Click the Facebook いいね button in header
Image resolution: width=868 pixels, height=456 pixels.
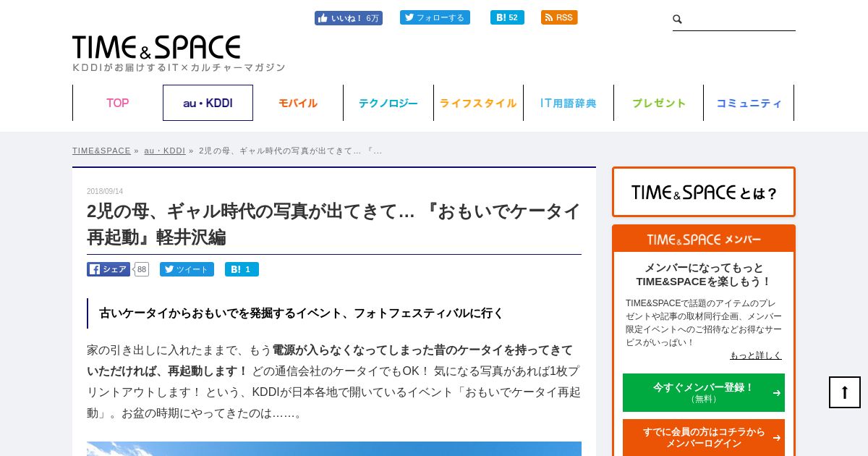(x=348, y=18)
